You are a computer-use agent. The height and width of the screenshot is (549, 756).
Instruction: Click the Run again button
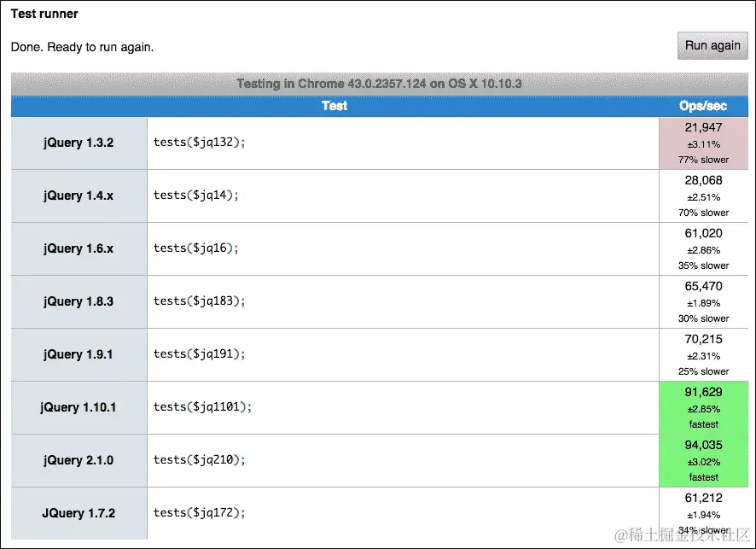pos(712,46)
